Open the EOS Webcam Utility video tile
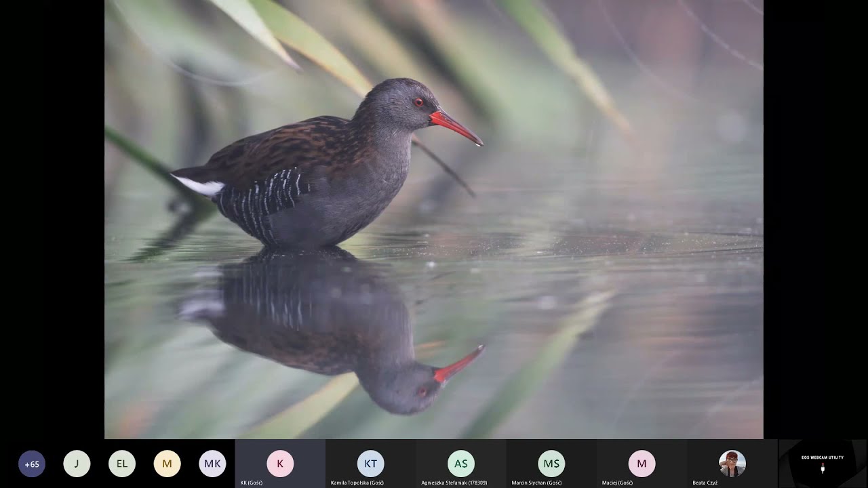This screenshot has height=488, width=868. click(x=823, y=464)
